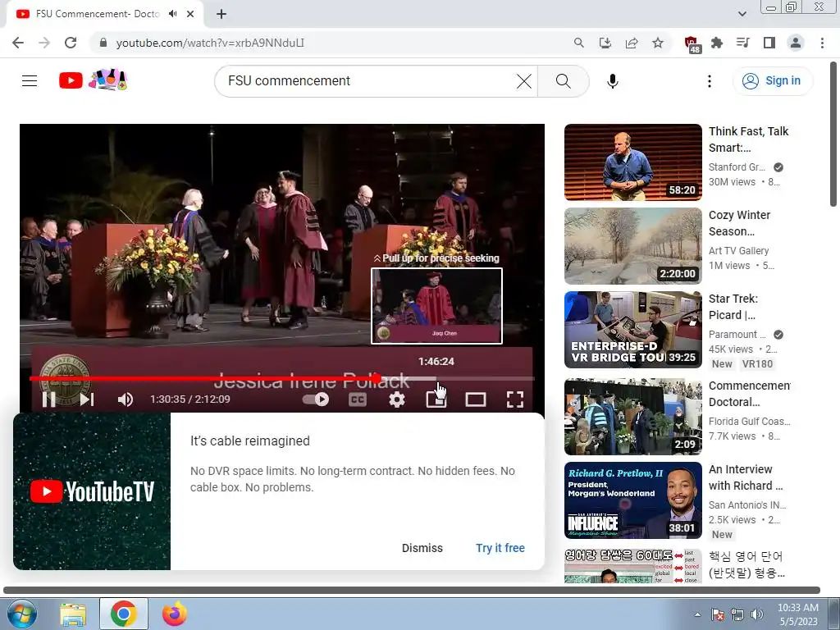Search with your voice microphone
840x630 pixels.
(x=613, y=81)
